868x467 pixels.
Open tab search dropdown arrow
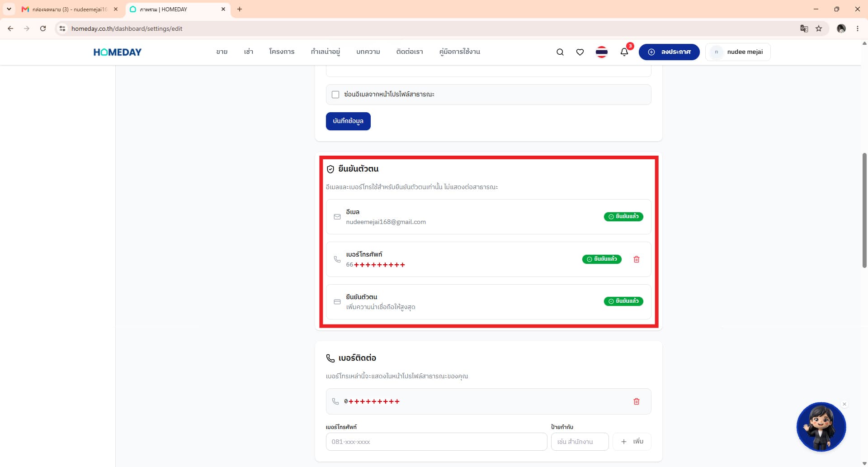click(9, 9)
